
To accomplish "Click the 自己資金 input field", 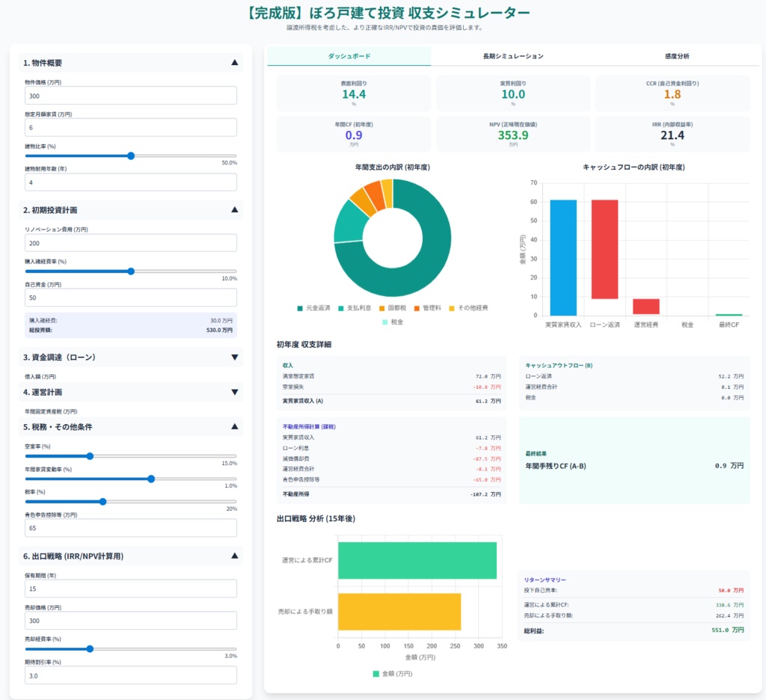I will 131,298.
